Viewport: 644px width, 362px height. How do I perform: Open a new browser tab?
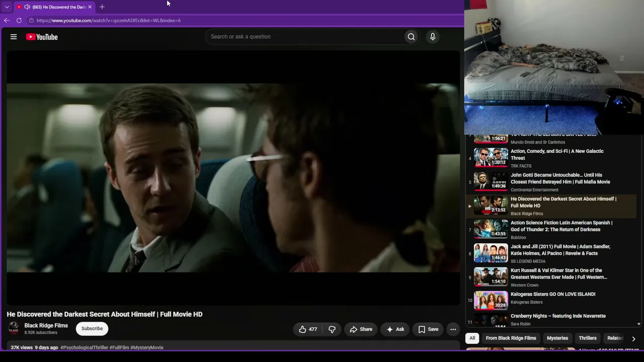pos(102,7)
